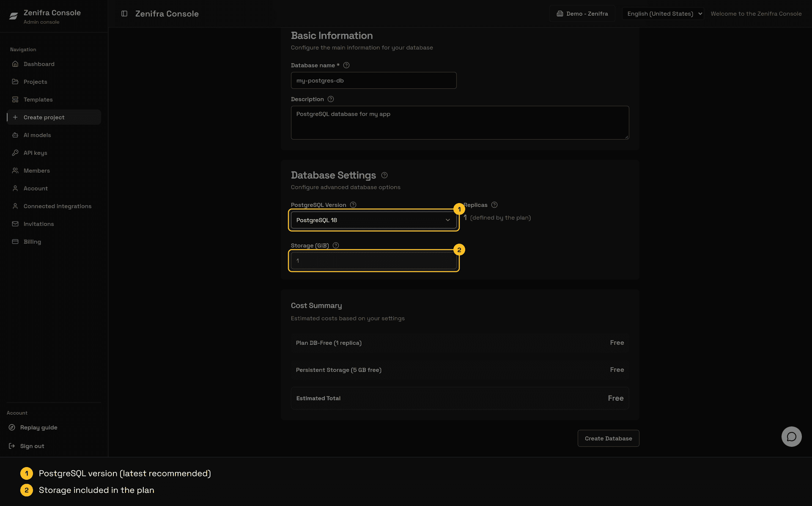
Task: Click the Create Database button
Action: (608, 438)
